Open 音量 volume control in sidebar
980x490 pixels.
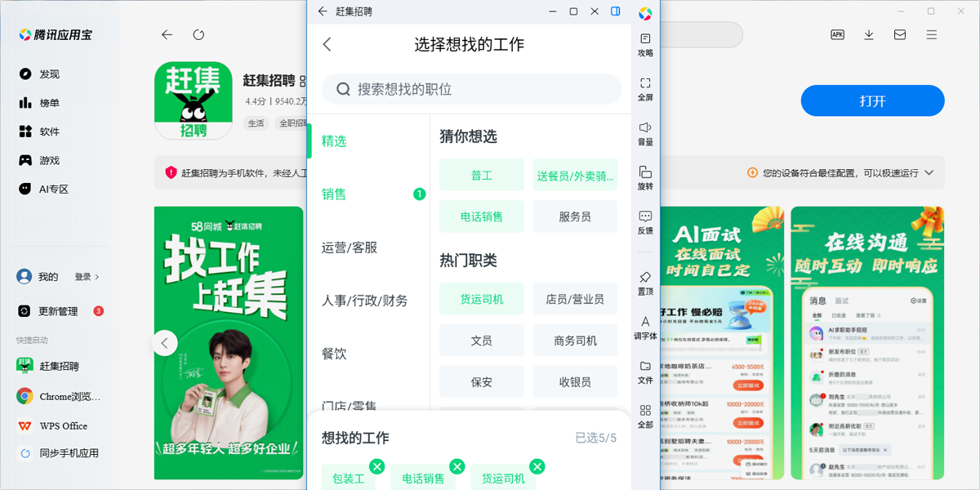pyautogui.click(x=645, y=134)
